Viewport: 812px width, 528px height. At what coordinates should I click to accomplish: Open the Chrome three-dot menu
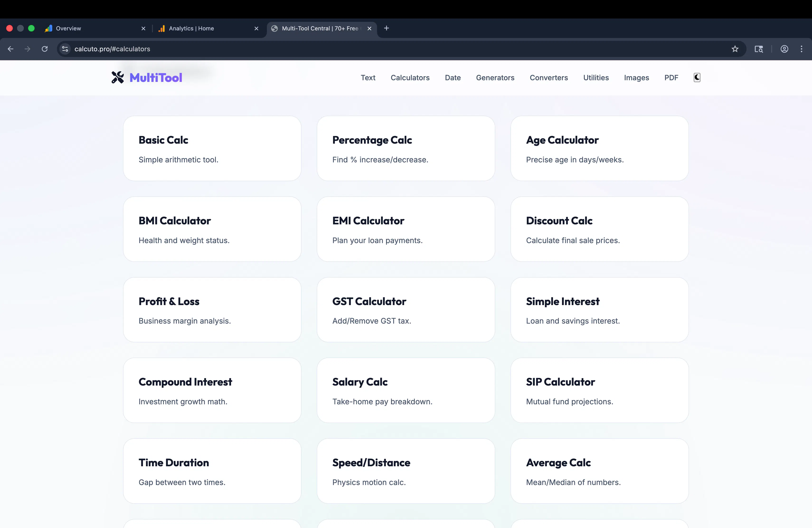801,49
